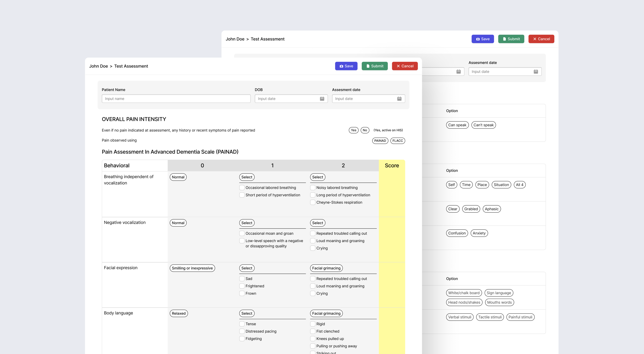This screenshot has width=644, height=354.
Task: Check Long period of hyperventilation
Action: pyautogui.click(x=313, y=195)
